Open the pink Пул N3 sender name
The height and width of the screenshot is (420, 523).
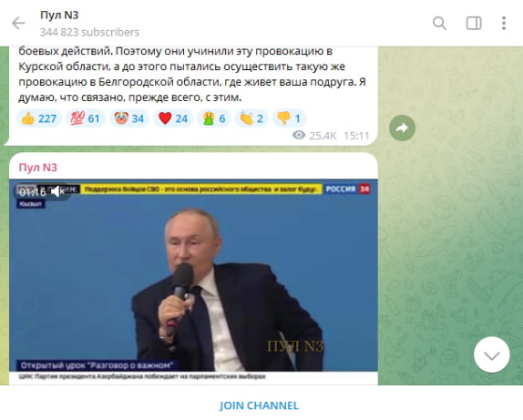coord(37,167)
